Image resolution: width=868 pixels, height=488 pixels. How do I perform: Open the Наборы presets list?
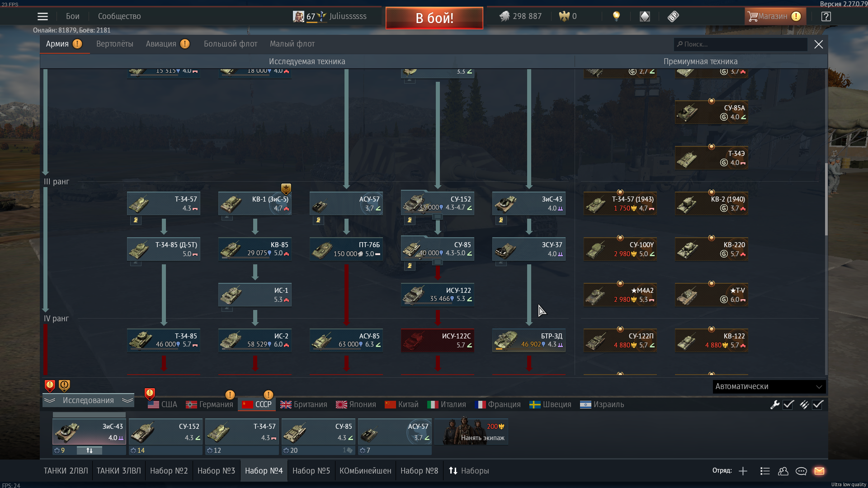click(x=469, y=471)
